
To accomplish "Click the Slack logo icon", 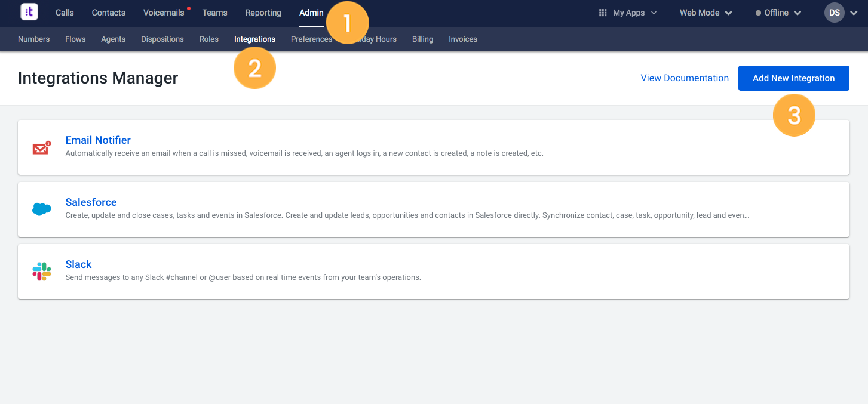I will [x=41, y=271].
